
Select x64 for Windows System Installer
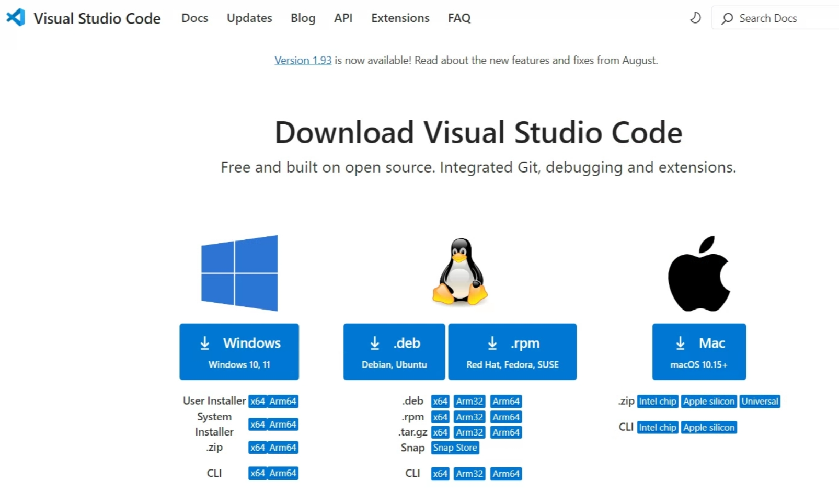[258, 425]
